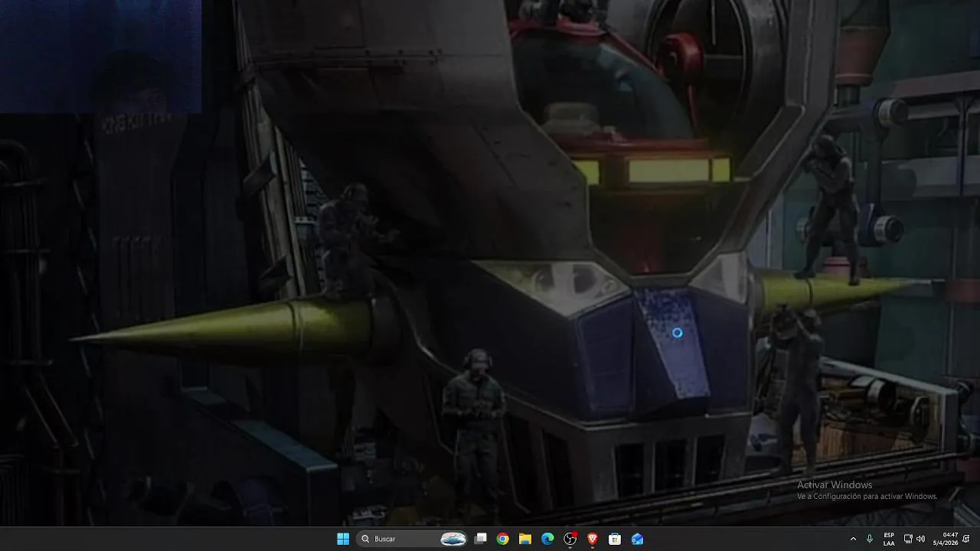Click the search highlight image in Buscar
980x551 pixels.
453,539
